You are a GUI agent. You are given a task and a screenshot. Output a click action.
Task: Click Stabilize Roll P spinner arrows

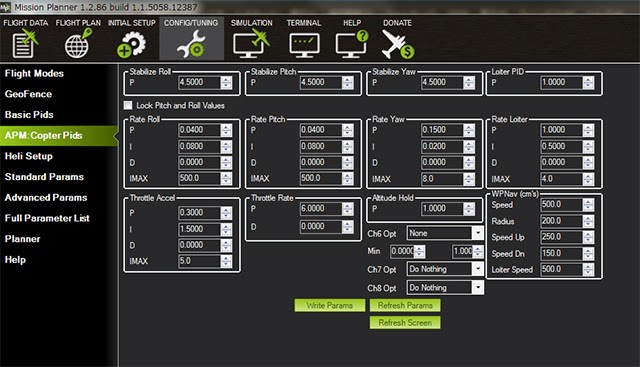(226, 82)
